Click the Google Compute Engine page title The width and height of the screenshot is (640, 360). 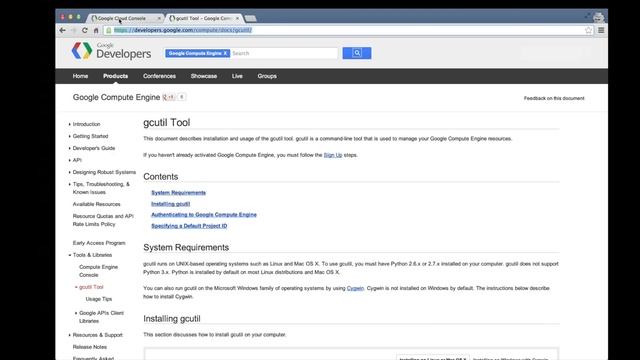click(116, 97)
